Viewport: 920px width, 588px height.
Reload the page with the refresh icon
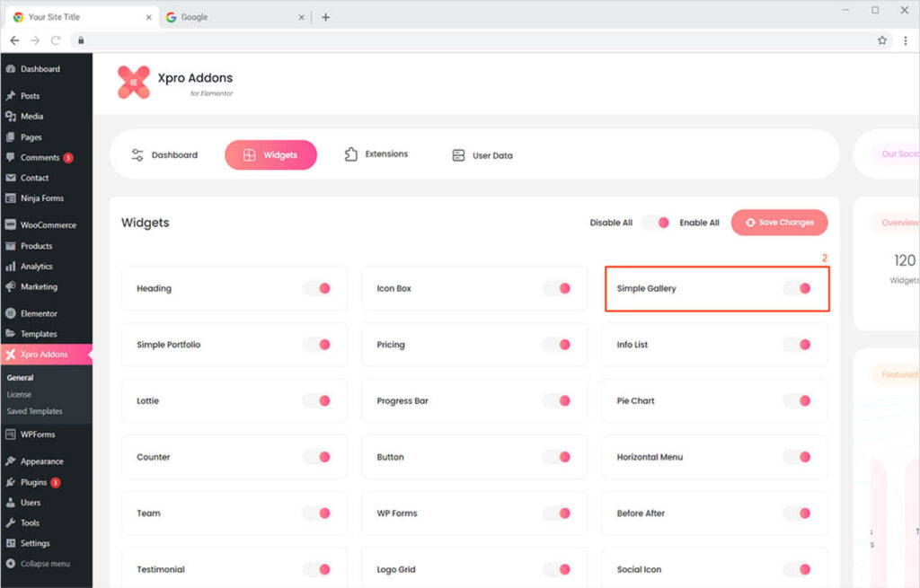click(x=56, y=40)
